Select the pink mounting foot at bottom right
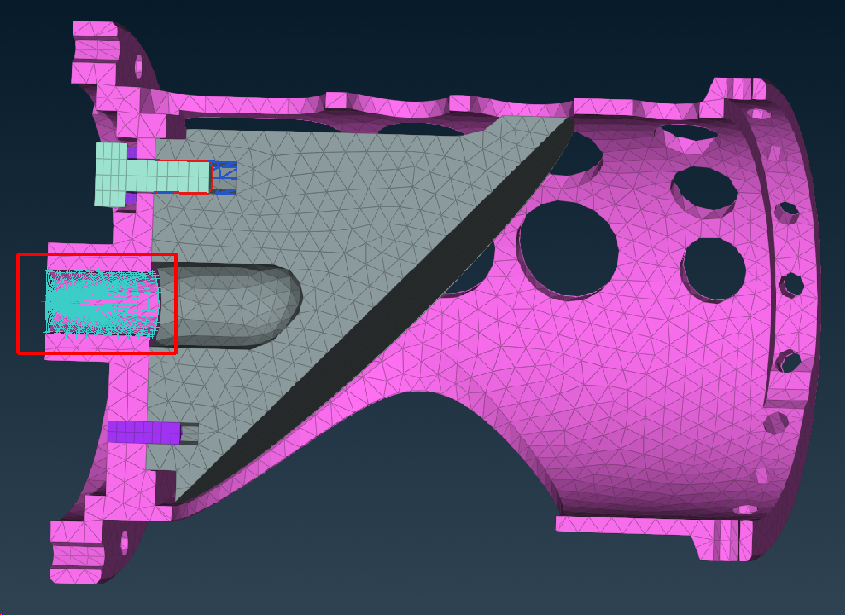 coord(649,533)
